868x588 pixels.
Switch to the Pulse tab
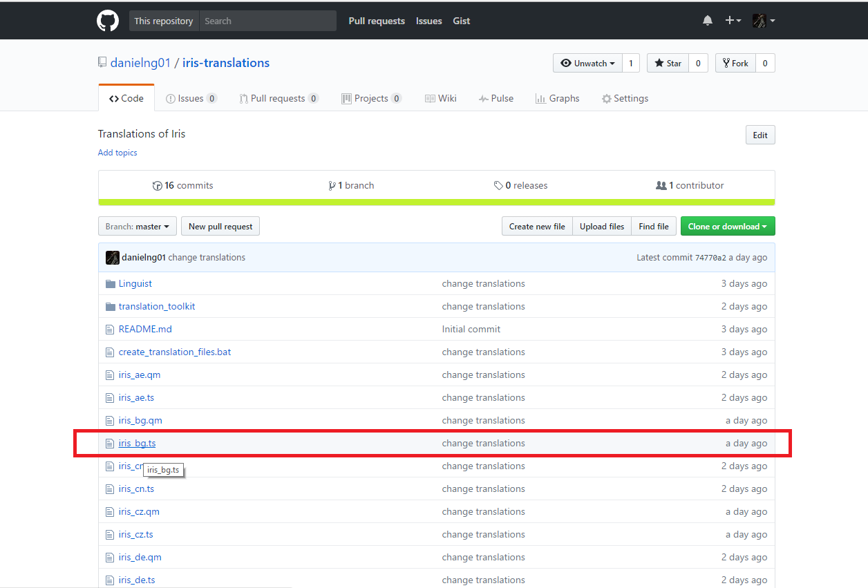(496, 98)
